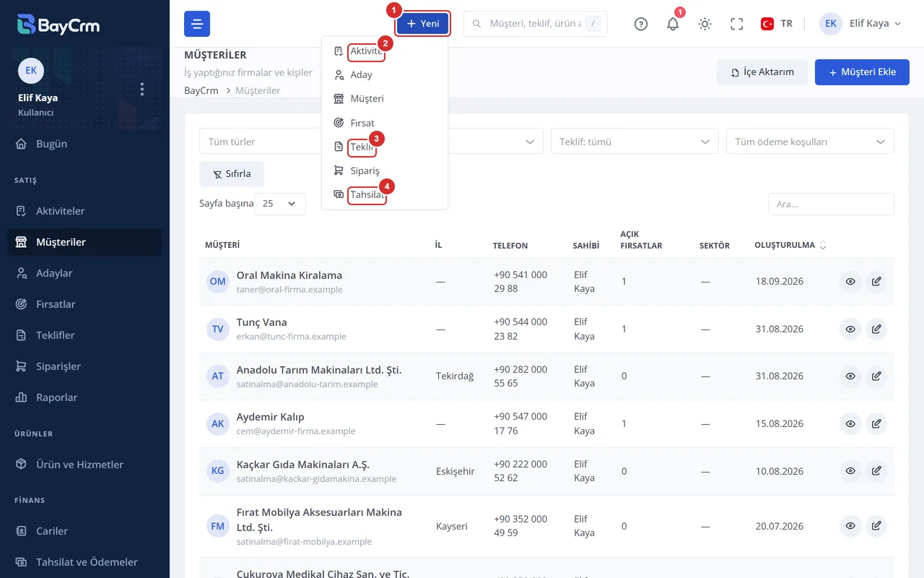
Task: View Fırat Mobilya Aksesuarları details
Action: pos(850,526)
